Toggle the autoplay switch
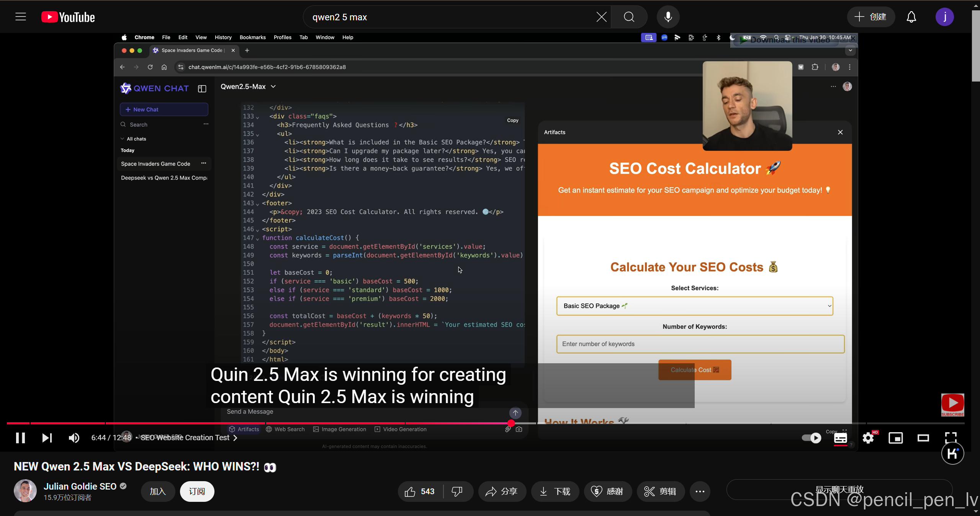This screenshot has width=980, height=516. pyautogui.click(x=811, y=438)
